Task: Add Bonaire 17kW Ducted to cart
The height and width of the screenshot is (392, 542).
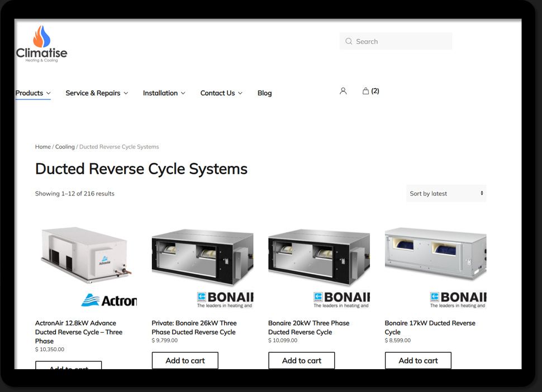Action: (x=418, y=361)
